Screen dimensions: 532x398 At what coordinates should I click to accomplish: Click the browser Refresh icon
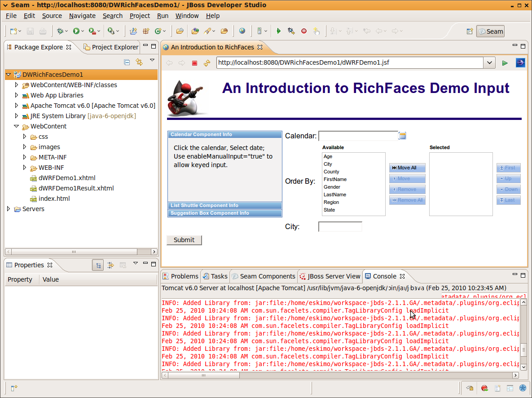[x=207, y=63]
